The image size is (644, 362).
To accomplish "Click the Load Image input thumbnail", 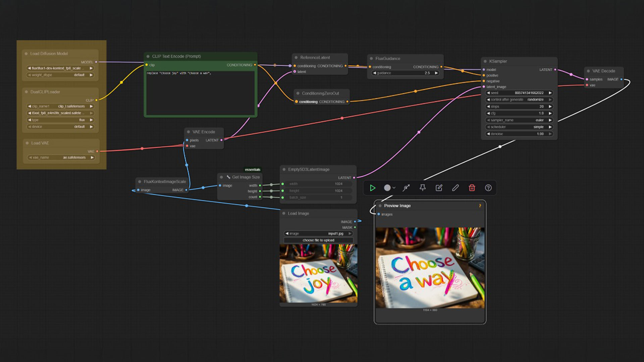I will [x=318, y=273].
